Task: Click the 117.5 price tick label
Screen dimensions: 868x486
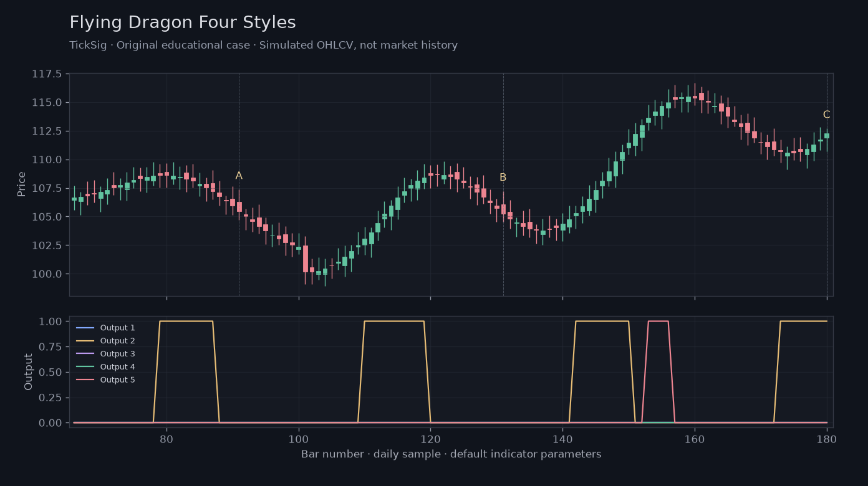Action: pos(47,74)
